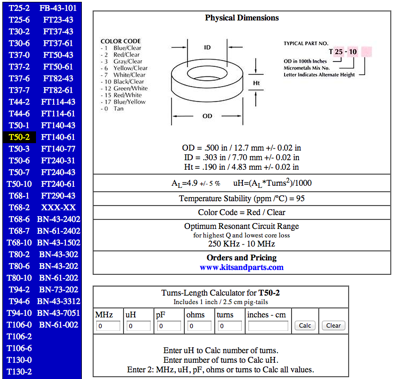Viewport: 400px width, 379px height.
Task: Choose the T130-0 core
Action: point(19,360)
